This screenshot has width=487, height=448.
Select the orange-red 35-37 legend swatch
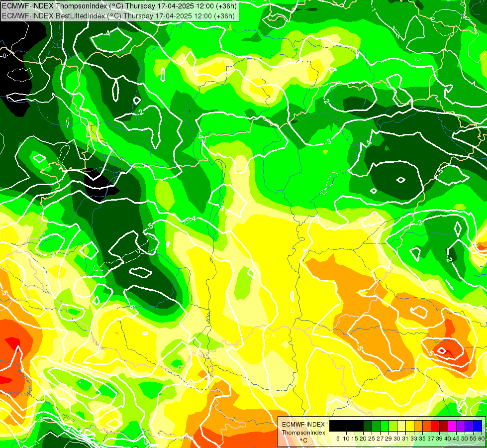(x=427, y=426)
